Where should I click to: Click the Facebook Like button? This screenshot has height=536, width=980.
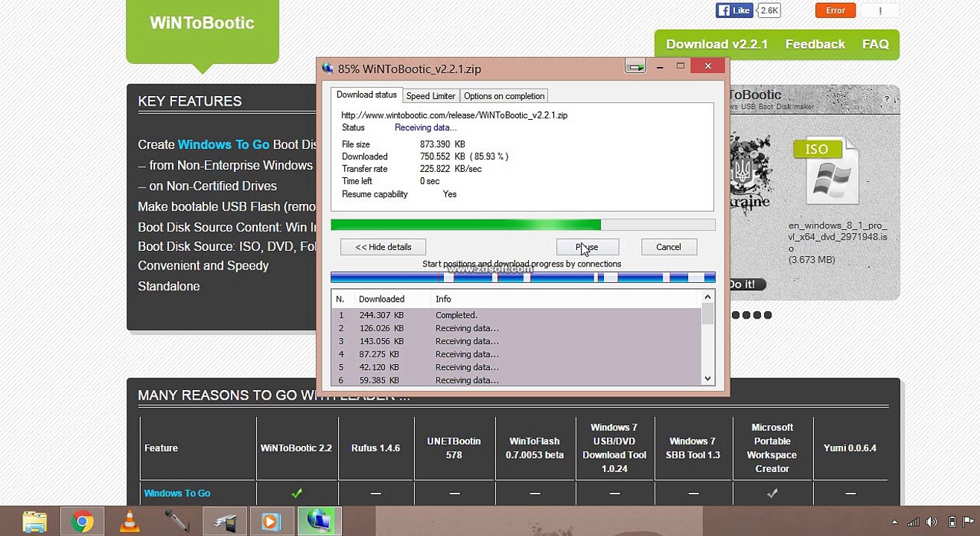(734, 10)
